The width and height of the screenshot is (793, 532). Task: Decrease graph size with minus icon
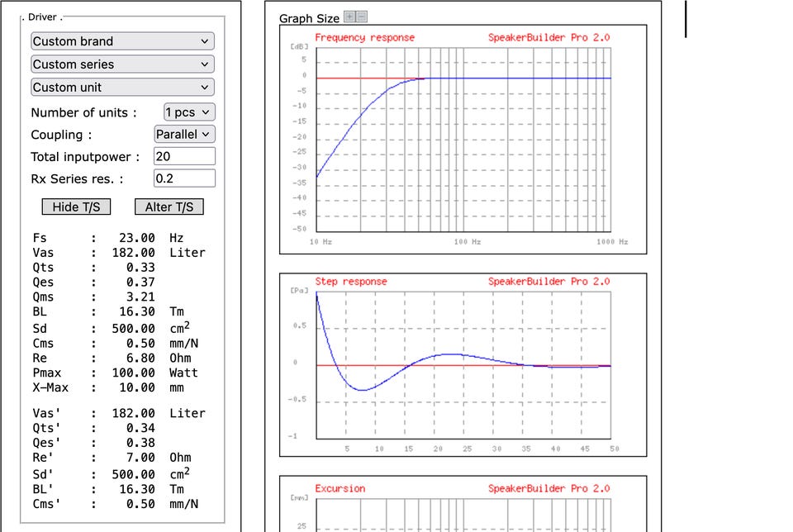[x=362, y=17]
